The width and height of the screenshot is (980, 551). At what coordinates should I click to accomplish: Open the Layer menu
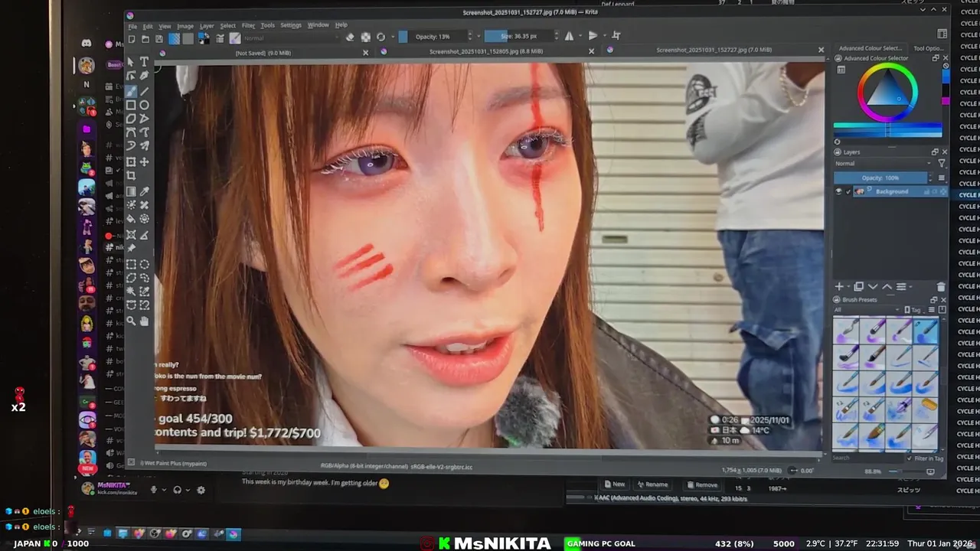[207, 25]
